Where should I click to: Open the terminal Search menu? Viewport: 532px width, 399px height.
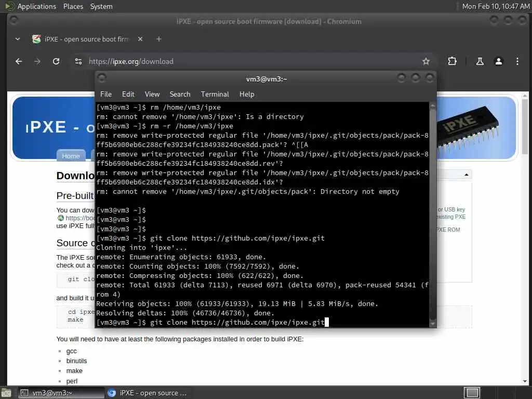click(x=180, y=95)
